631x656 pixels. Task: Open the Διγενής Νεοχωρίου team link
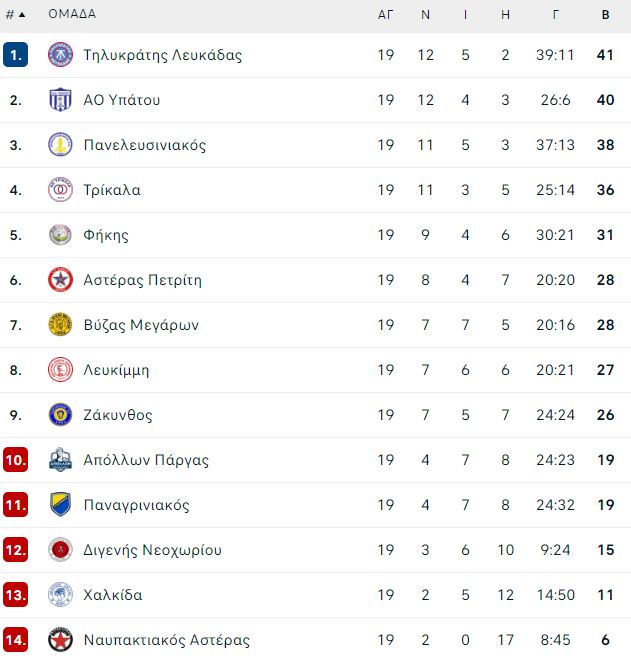coord(152,550)
